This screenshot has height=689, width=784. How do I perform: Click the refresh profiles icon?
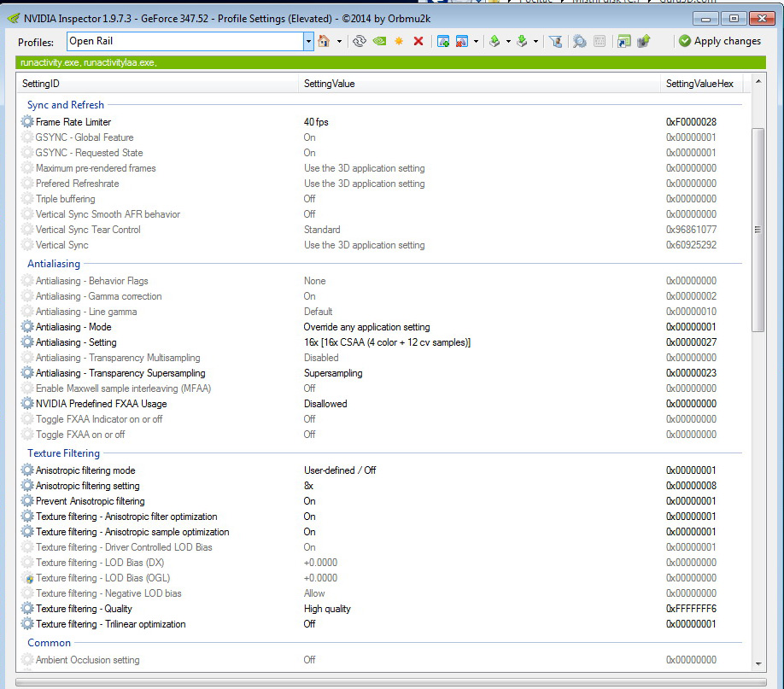360,41
